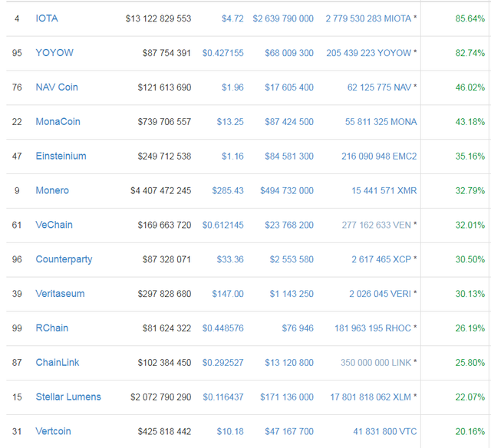This screenshot has height=448, width=491.
Task: Click Monero volume $494 732 000
Action: [287, 191]
